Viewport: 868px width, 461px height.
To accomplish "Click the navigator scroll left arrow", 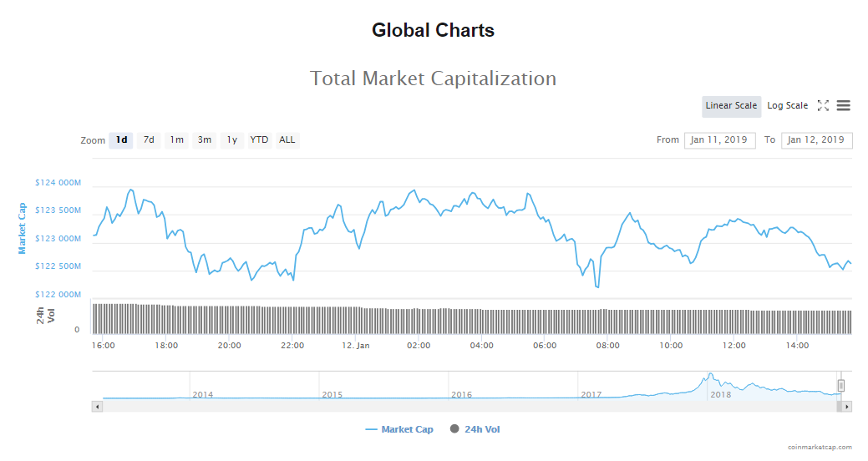I will point(97,407).
